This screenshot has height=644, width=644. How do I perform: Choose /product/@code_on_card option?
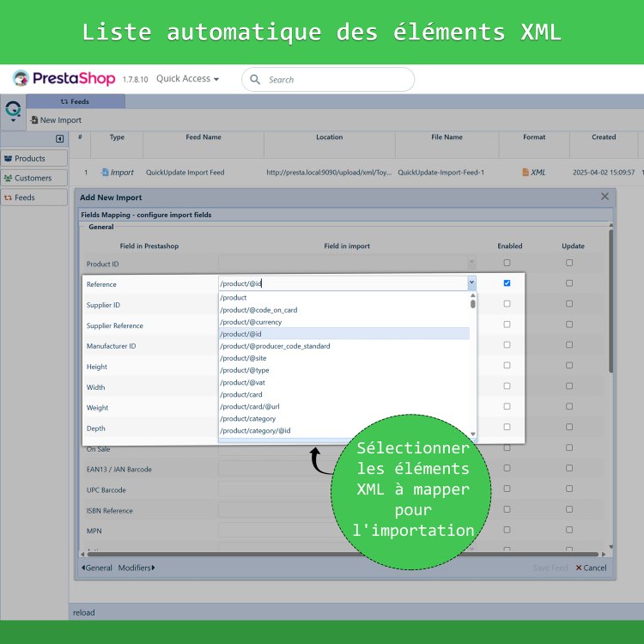point(344,310)
